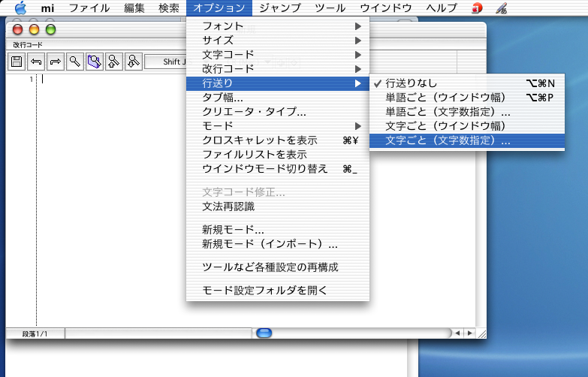588x377 pixels.
Task: Choose 文字ごと（文字数指定）... submenu item
Action: click(448, 140)
